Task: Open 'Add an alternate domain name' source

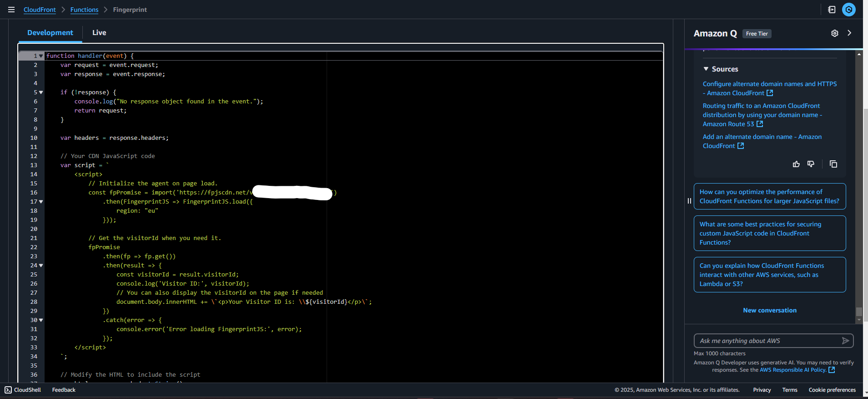Action: [762, 141]
